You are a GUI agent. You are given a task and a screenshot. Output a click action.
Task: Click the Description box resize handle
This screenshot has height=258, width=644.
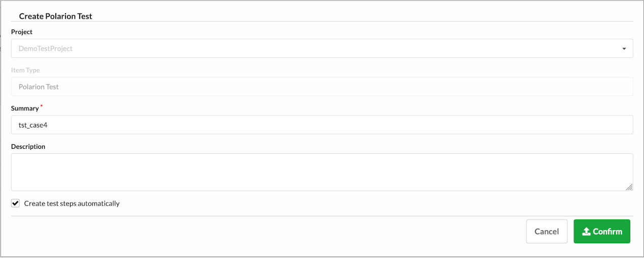629,187
